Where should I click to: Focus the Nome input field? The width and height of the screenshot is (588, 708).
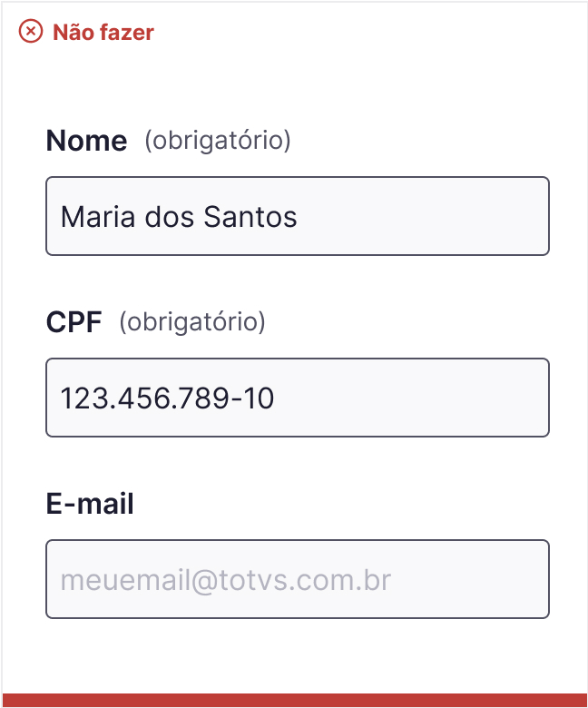tap(298, 216)
